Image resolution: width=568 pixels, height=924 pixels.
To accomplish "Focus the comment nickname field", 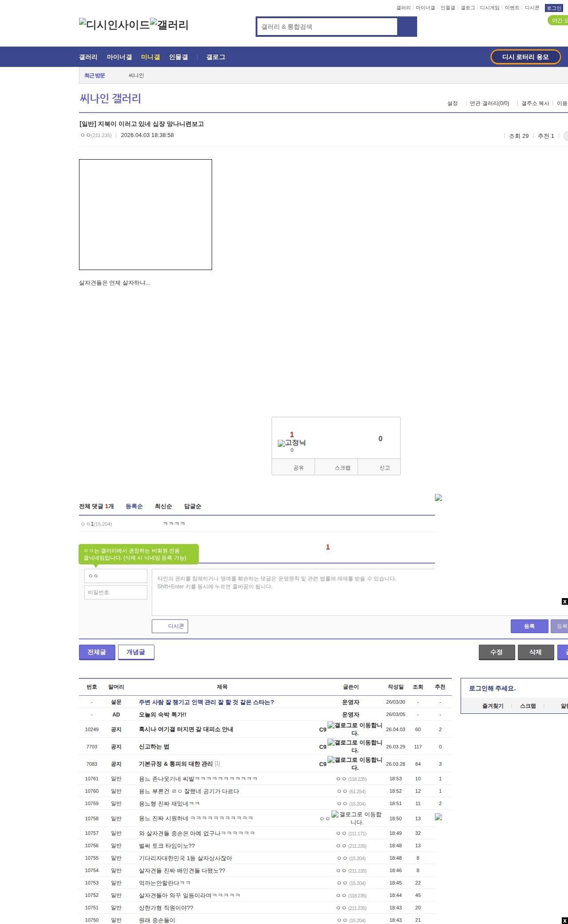I will (116, 576).
